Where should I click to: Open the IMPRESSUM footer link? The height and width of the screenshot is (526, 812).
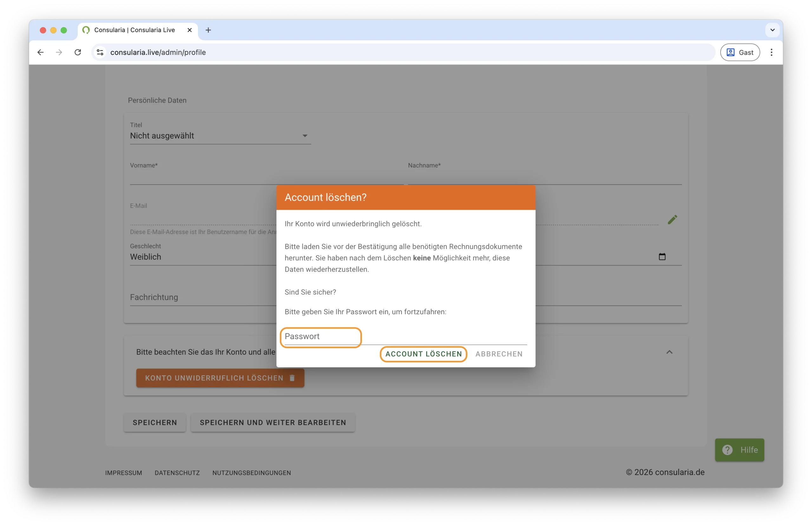coord(123,473)
